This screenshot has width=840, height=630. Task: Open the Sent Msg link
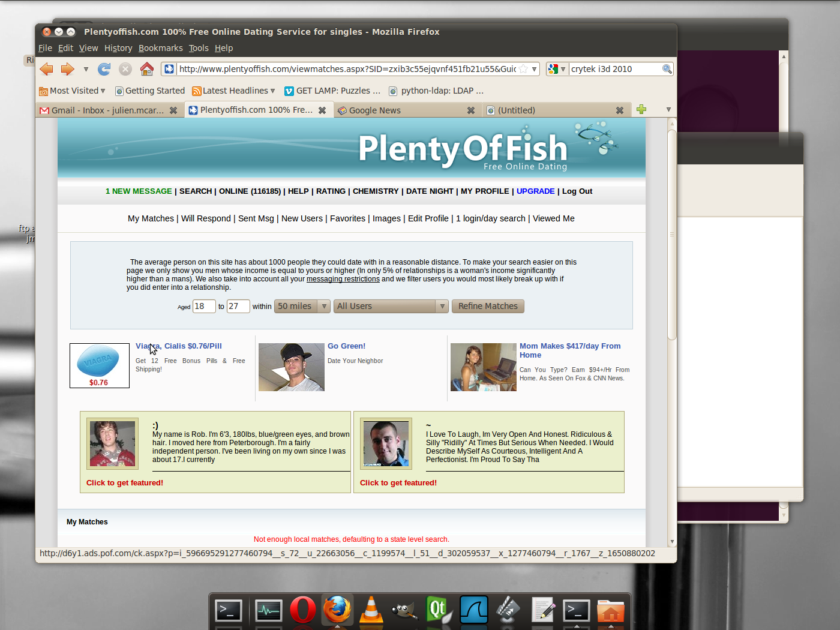coord(256,218)
